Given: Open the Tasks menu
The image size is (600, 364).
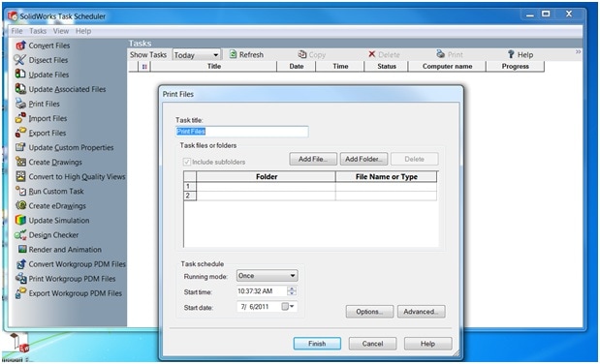Looking at the screenshot, I should (x=38, y=31).
